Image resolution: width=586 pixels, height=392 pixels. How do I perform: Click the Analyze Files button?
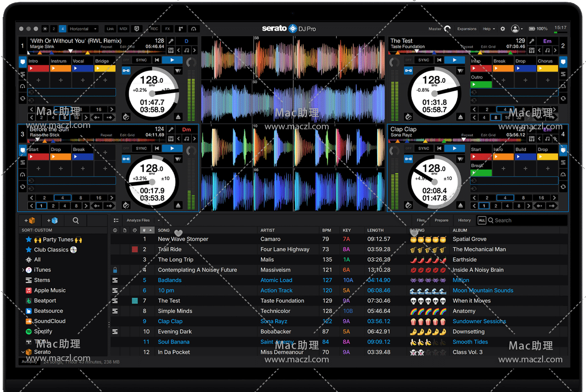click(x=139, y=220)
